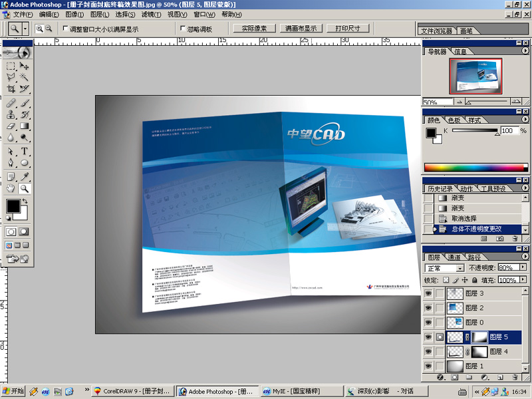
Task: Hide 图层 4 via its eye icon
Action: (x=428, y=352)
